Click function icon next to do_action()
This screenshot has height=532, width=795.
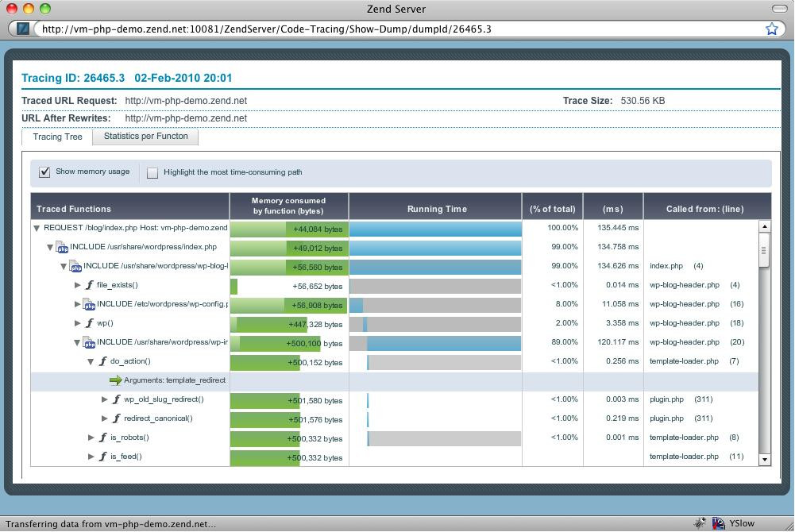[x=103, y=361]
